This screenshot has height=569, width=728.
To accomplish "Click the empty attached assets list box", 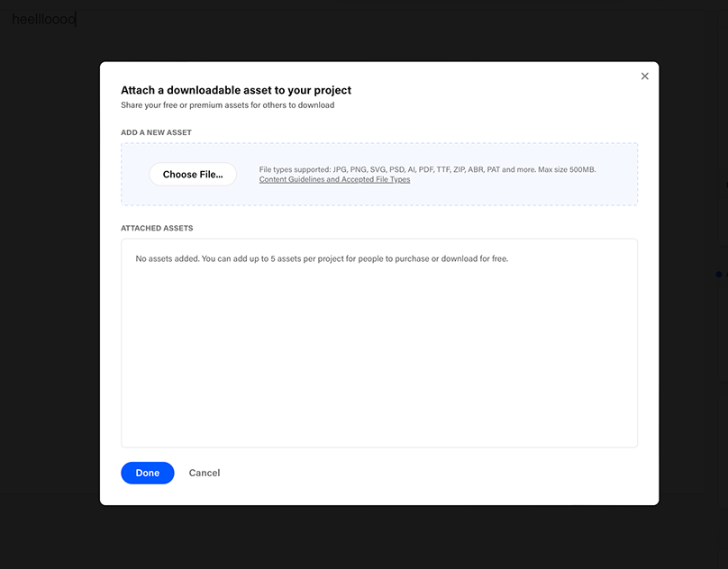I will point(378,360).
